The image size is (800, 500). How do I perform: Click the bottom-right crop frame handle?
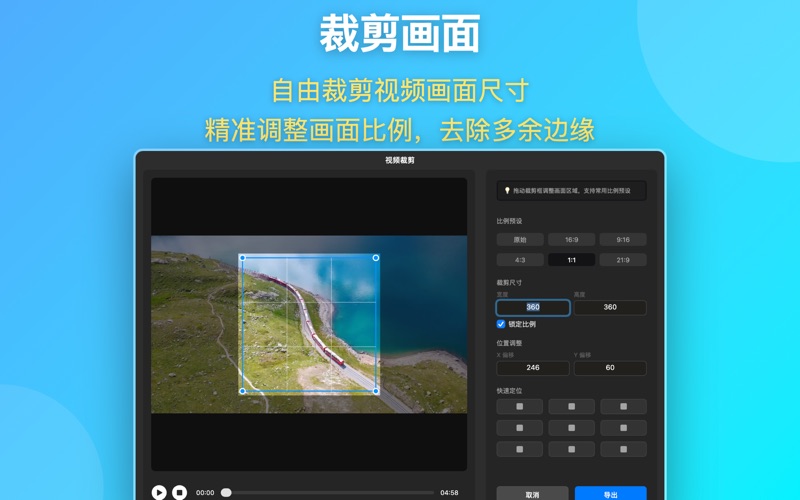coord(376,391)
